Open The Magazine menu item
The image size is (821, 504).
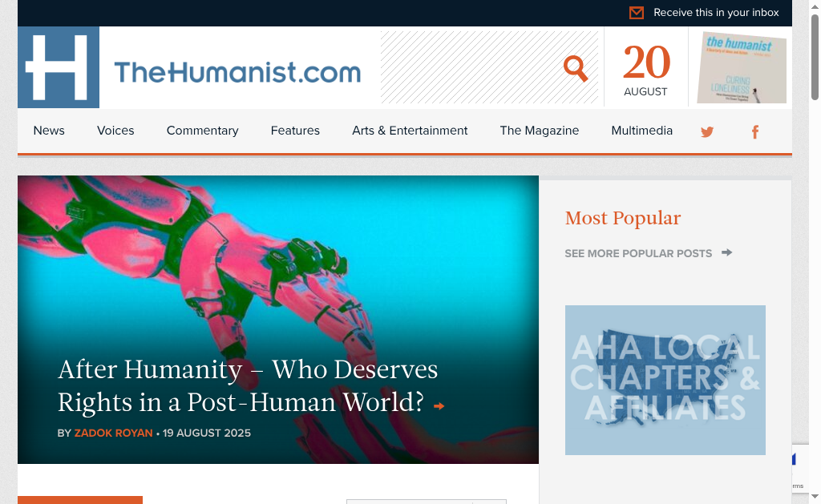click(x=540, y=131)
